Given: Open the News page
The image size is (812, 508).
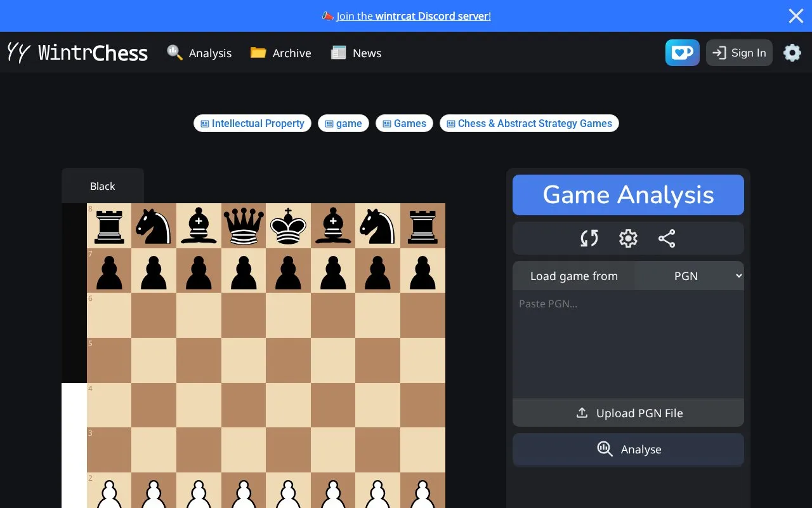Looking at the screenshot, I should [356, 53].
